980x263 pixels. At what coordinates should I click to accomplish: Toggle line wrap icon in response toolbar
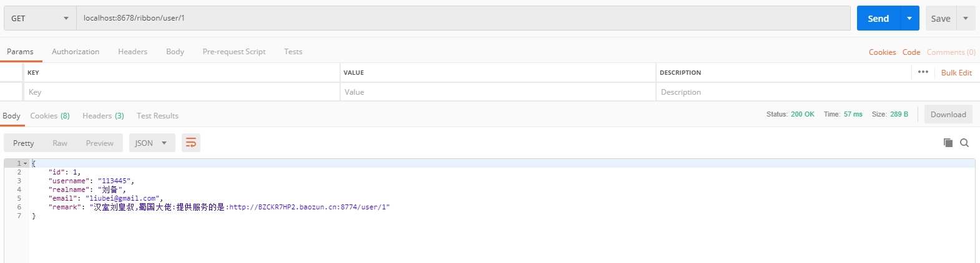[191, 143]
